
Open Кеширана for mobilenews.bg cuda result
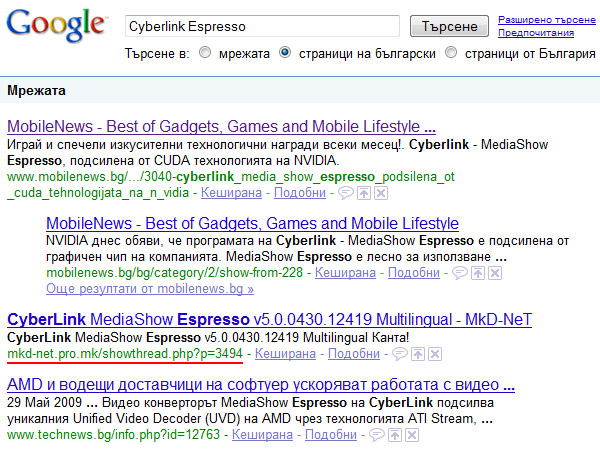click(231, 193)
